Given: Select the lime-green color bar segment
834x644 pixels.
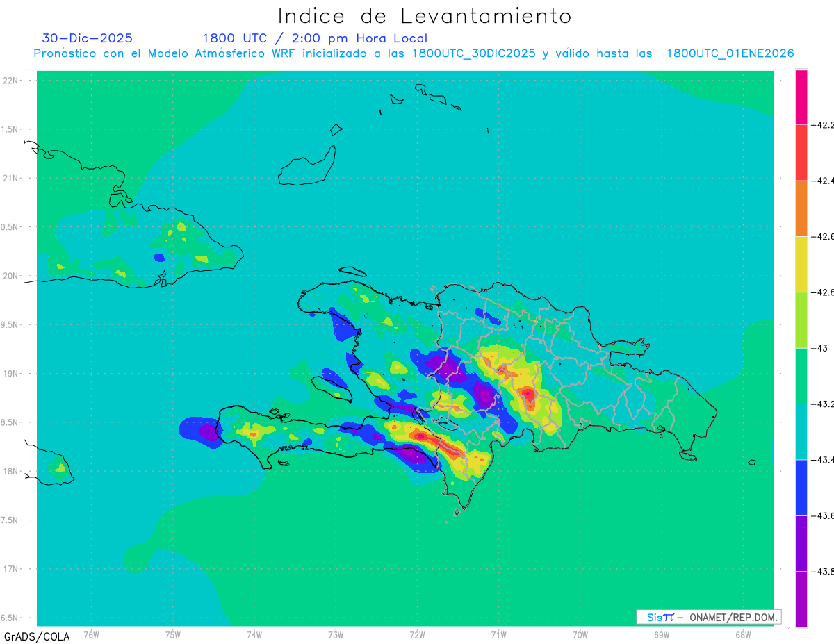Looking at the screenshot, I should click(x=801, y=320).
